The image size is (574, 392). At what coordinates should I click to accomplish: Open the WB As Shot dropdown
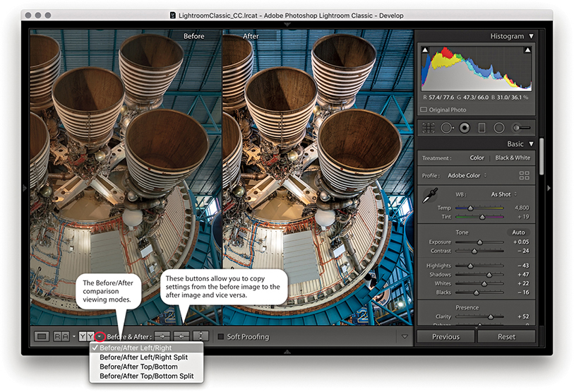pos(504,194)
